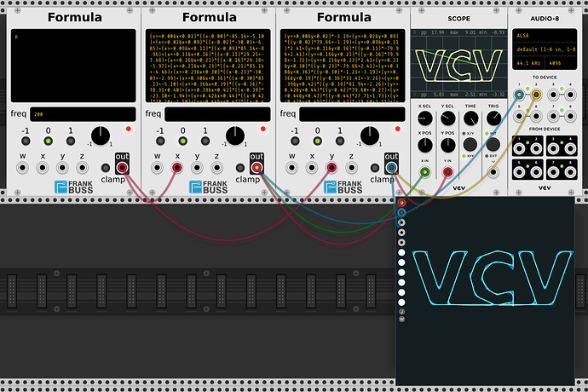Click the z input jack on leftmost Formula module
Image resolution: width=588 pixels, height=392 pixels.
click(x=82, y=168)
